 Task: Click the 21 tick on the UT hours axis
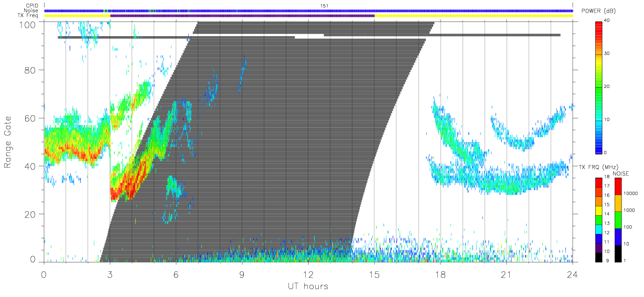pos(506,274)
